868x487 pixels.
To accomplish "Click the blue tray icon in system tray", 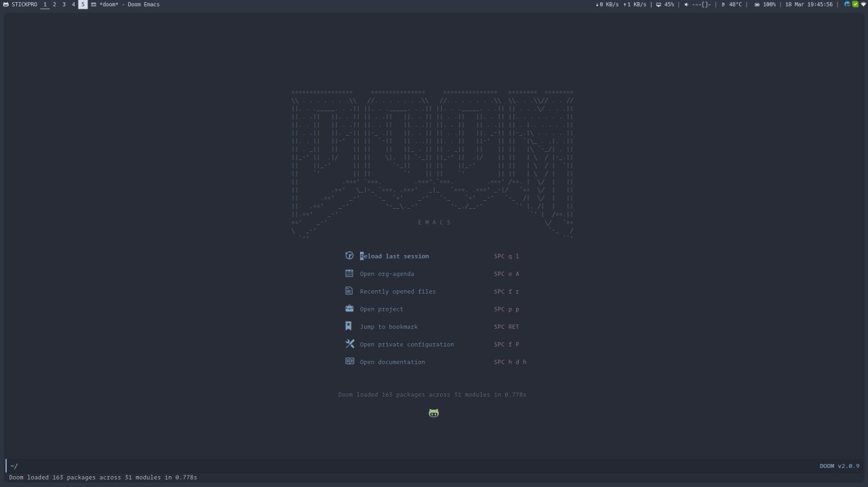I will [x=847, y=4].
